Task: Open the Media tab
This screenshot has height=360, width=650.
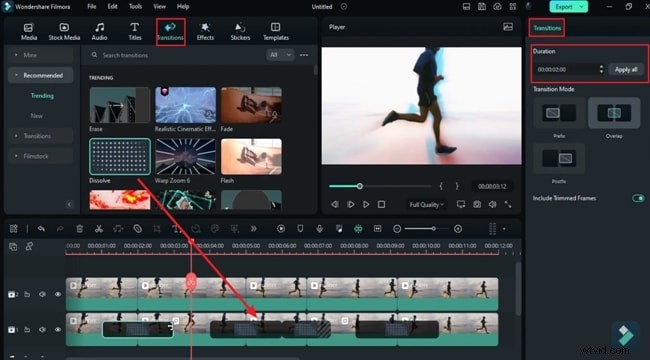Action: 29,32
